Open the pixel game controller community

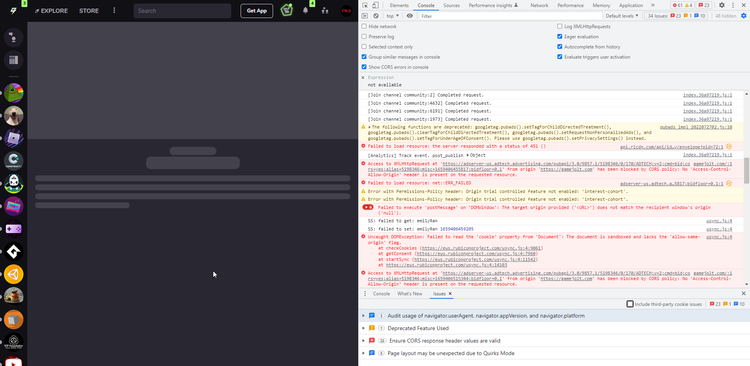pyautogui.click(x=13, y=229)
